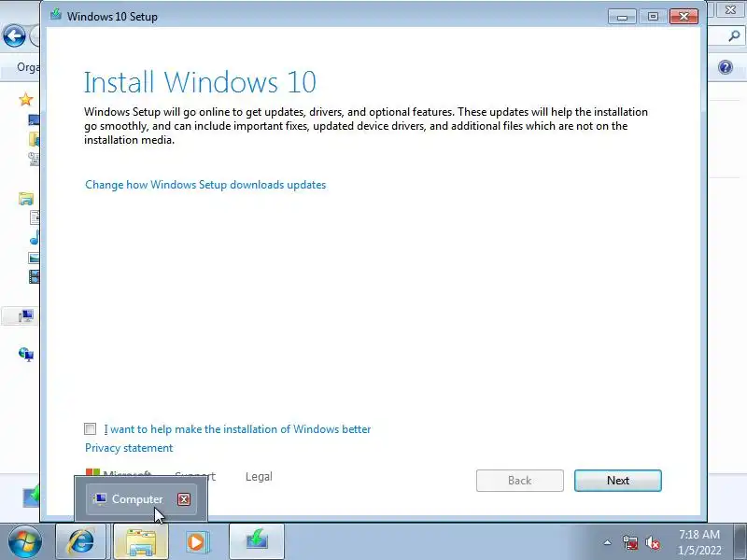
Task: Show hidden system tray icons
Action: pyautogui.click(x=607, y=542)
